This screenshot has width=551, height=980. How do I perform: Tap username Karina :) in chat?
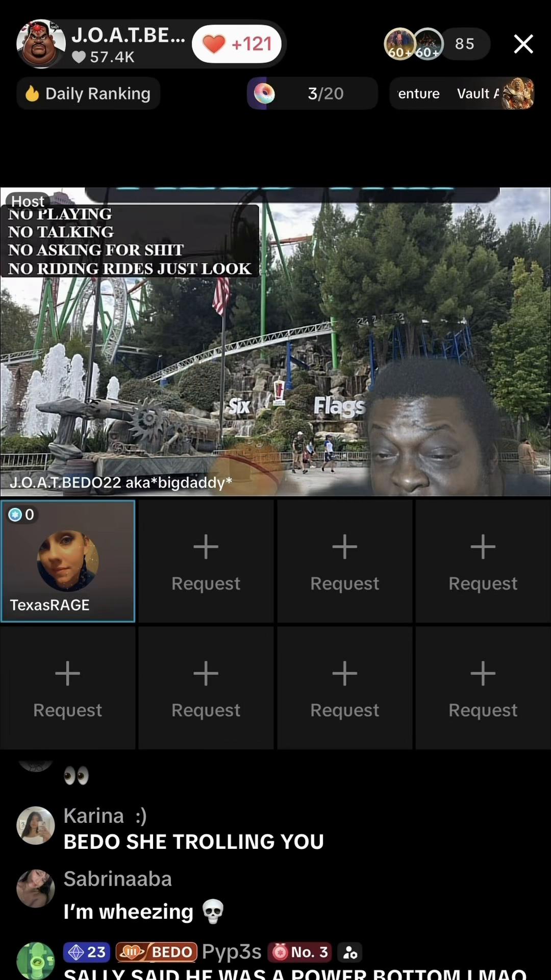click(105, 816)
